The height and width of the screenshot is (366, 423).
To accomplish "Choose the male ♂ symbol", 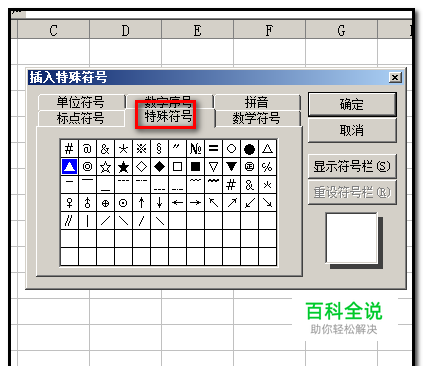I will click(x=87, y=203).
